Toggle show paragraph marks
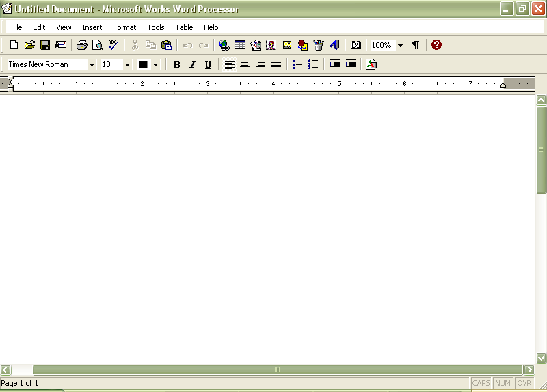Viewport: 547px width, 392px height. click(415, 45)
